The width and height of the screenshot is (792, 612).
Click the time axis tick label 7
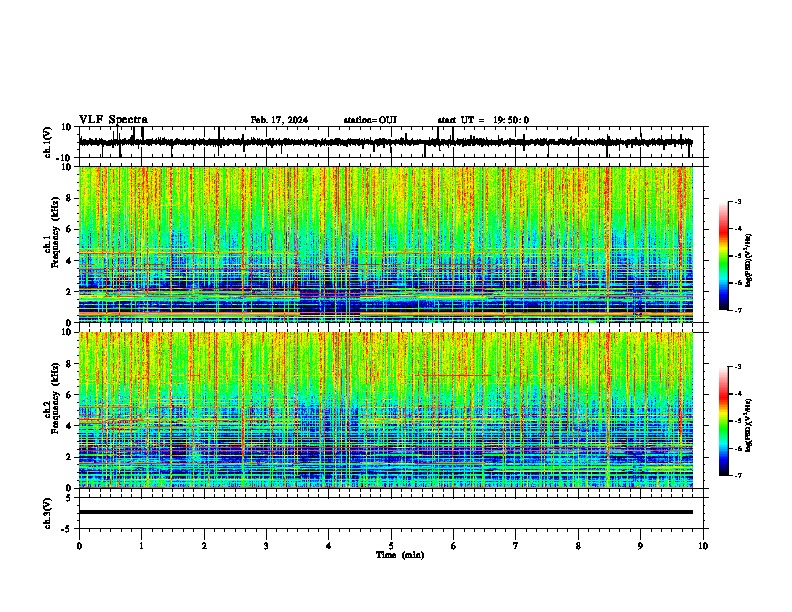(516, 546)
